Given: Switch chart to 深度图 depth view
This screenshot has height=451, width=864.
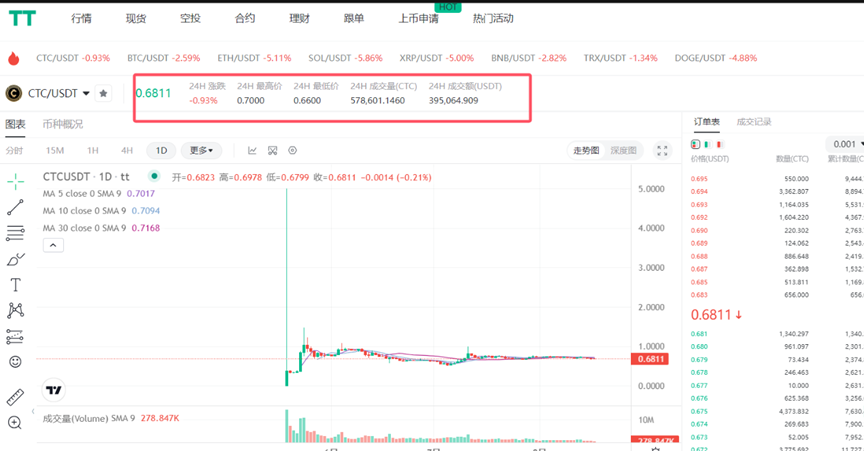Looking at the screenshot, I should pos(623,151).
